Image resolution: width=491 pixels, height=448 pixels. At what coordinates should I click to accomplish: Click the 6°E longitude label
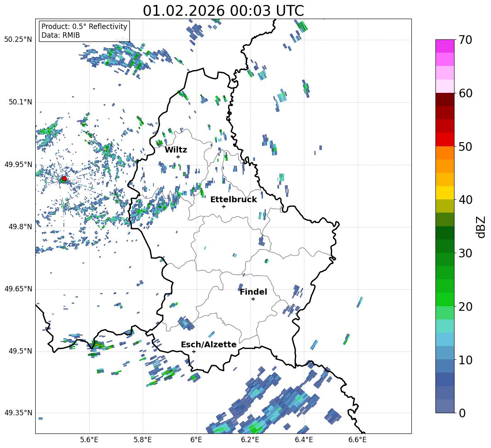click(196, 440)
